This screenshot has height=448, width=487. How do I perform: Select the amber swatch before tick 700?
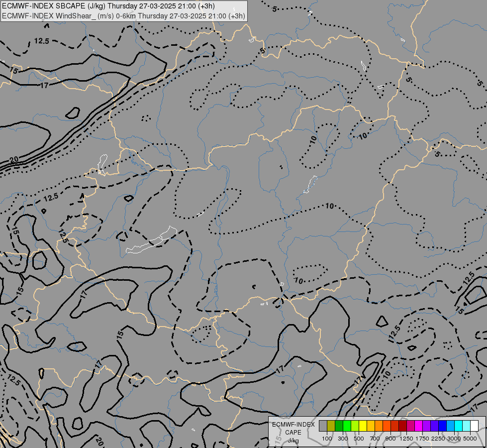tap(371, 426)
